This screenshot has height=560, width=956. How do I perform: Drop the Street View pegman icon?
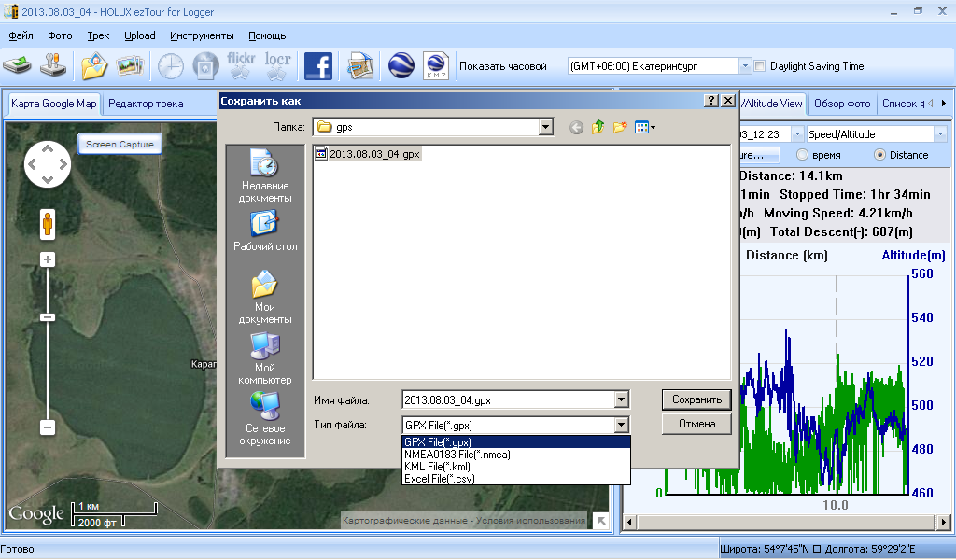(48, 224)
